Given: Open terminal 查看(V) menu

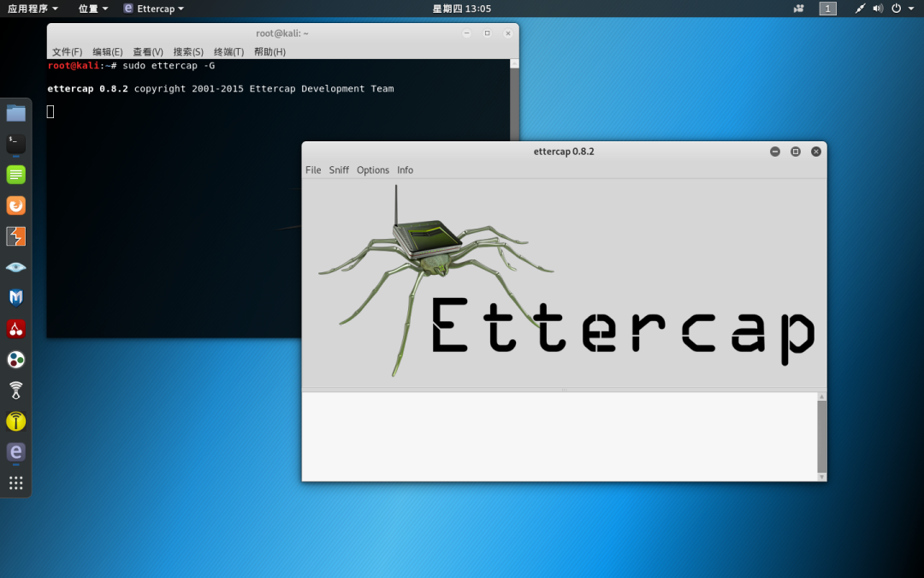Looking at the screenshot, I should point(148,52).
